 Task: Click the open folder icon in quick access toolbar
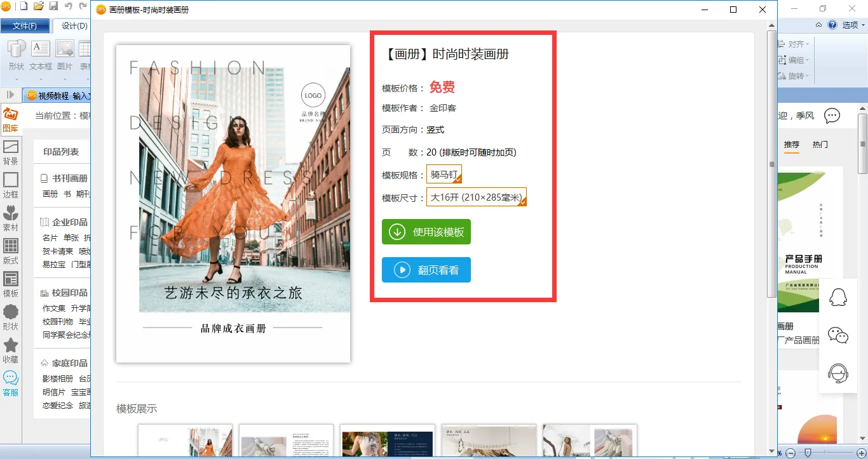click(x=39, y=7)
